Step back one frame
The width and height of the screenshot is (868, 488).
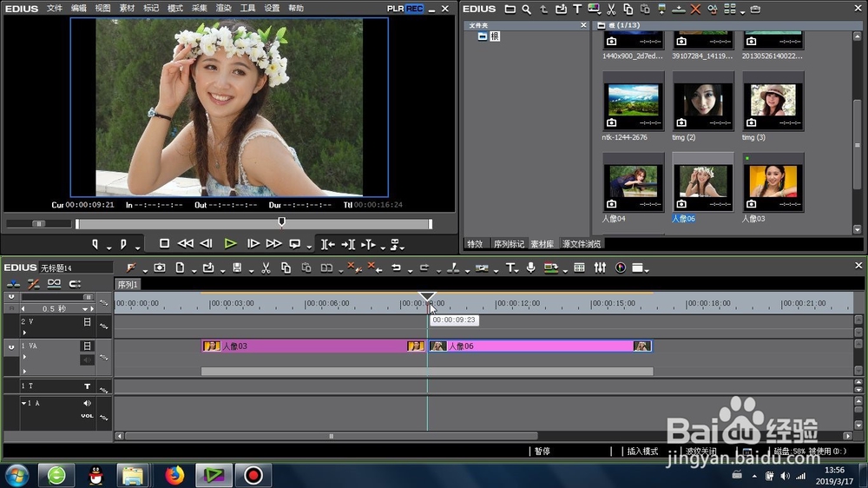tap(207, 244)
